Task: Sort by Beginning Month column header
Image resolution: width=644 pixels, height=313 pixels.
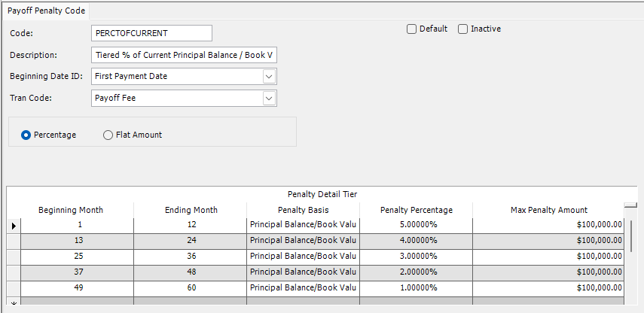Action: click(71, 210)
